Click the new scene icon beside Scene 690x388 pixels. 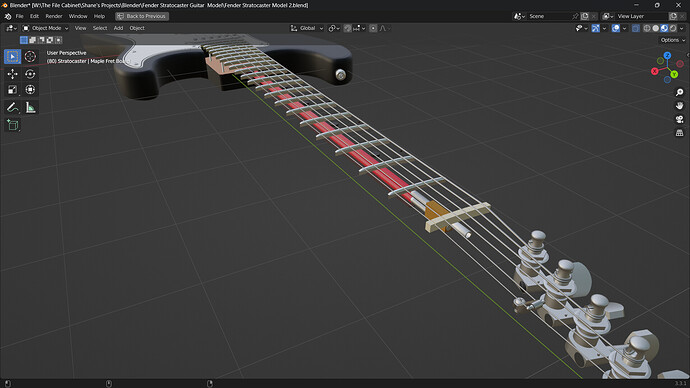pyautogui.click(x=585, y=16)
